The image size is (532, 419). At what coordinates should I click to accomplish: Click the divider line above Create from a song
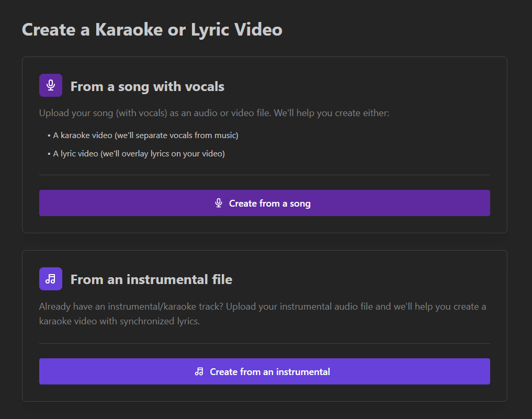click(264, 175)
